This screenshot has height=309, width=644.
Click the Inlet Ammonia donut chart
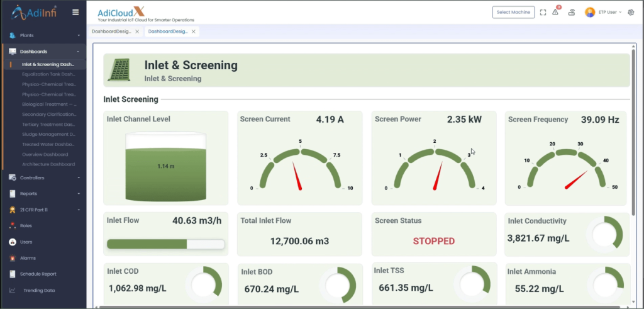click(x=606, y=284)
